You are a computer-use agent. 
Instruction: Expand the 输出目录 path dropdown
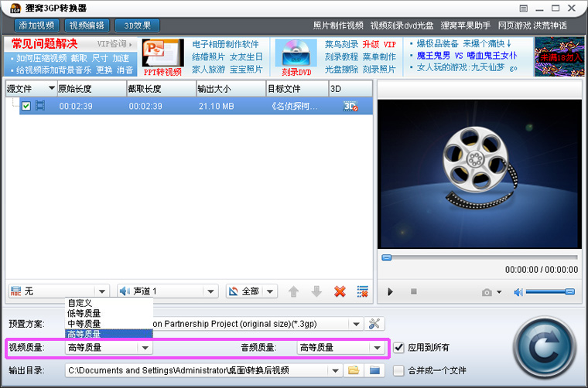(335, 371)
